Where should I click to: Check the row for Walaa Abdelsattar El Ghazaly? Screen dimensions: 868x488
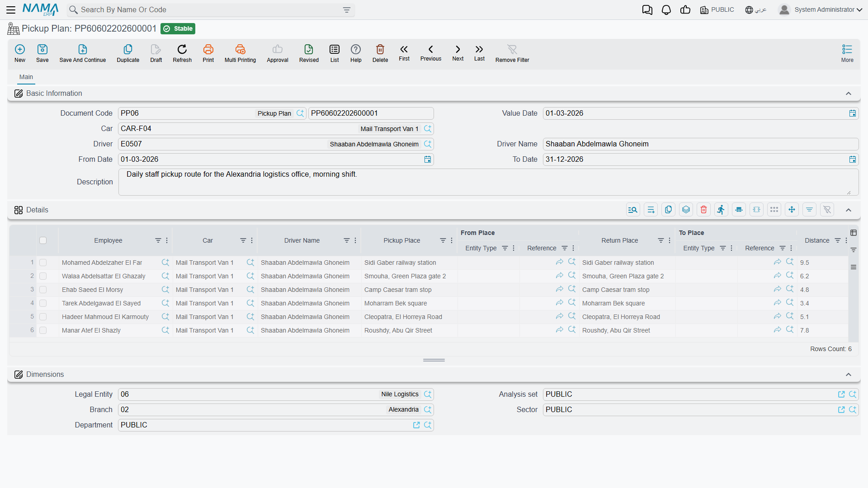point(43,276)
